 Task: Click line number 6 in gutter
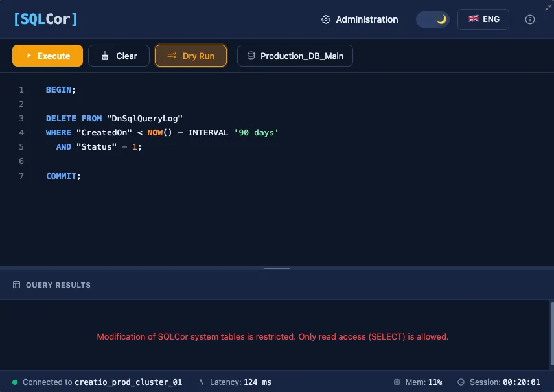pyautogui.click(x=21, y=161)
